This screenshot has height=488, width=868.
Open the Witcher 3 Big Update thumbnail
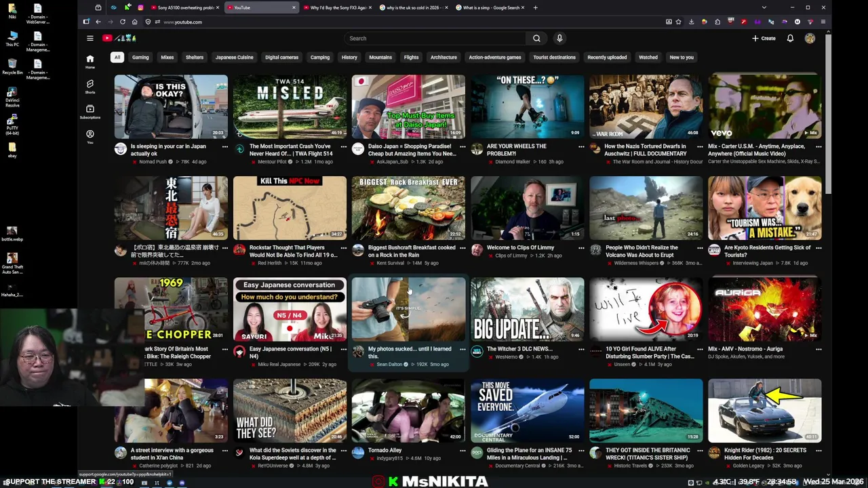pyautogui.click(x=527, y=309)
